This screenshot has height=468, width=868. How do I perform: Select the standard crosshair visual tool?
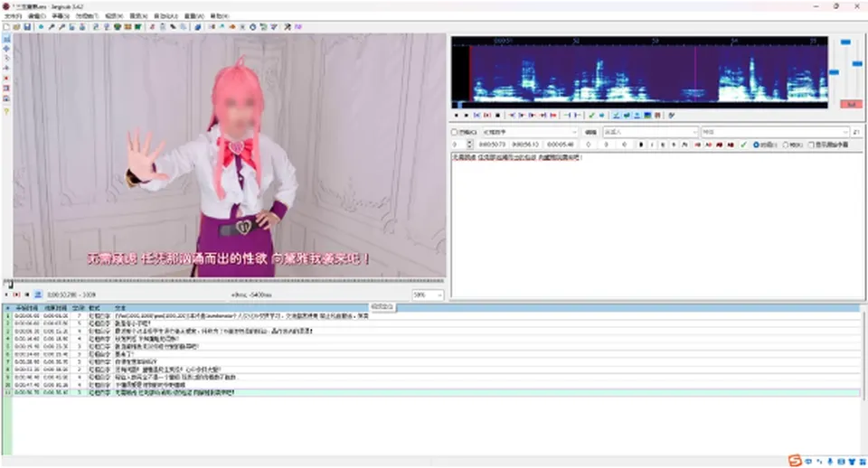6,39
